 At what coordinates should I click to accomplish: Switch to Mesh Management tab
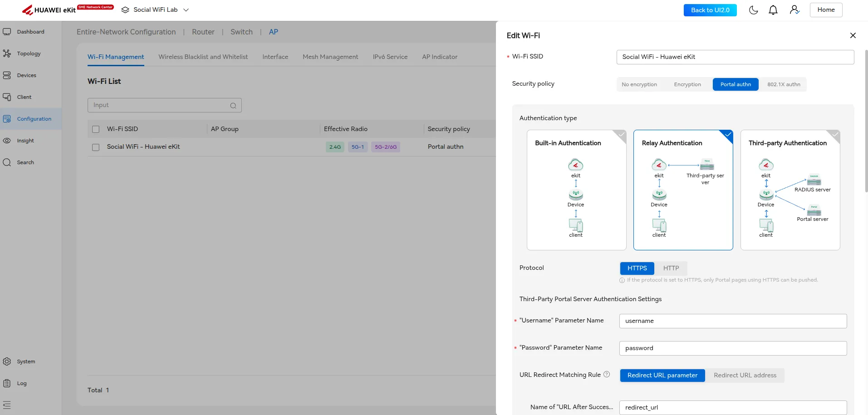(x=330, y=57)
